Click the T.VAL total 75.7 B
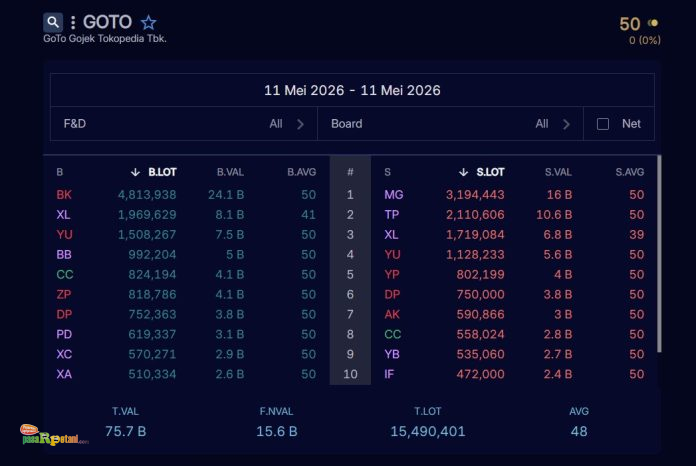Image resolution: width=696 pixels, height=466 pixels. click(126, 431)
